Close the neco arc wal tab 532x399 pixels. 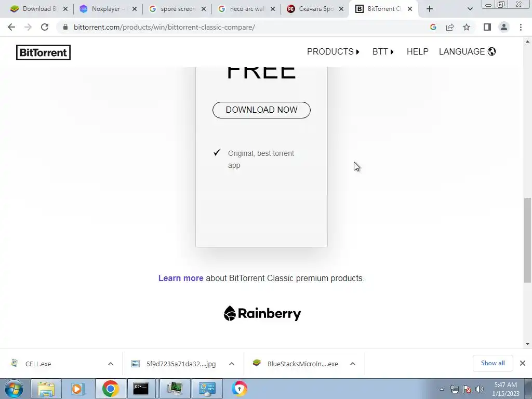[x=273, y=9]
